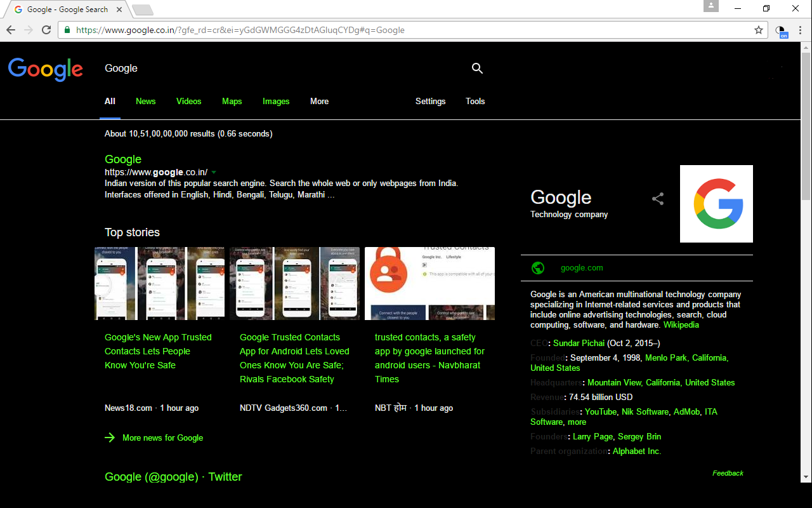The image size is (812, 508).
Task: Open the Google (@google) Twitter result
Action: click(173, 477)
